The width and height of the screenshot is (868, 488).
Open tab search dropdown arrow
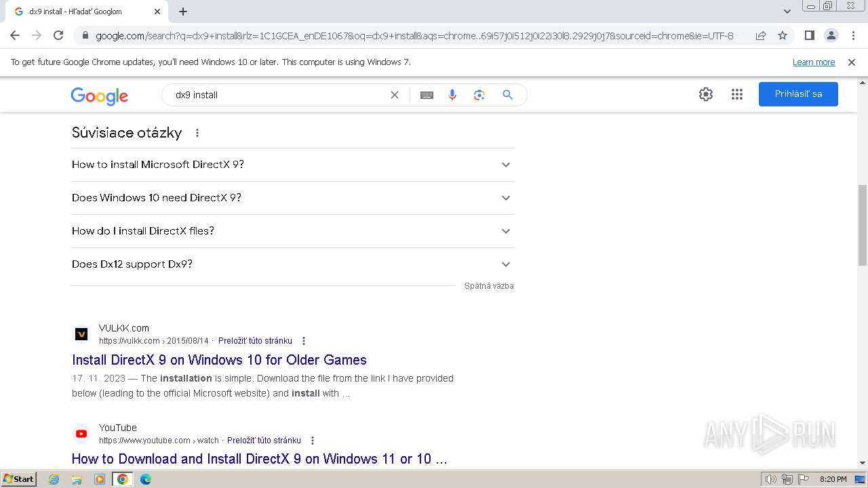(787, 12)
